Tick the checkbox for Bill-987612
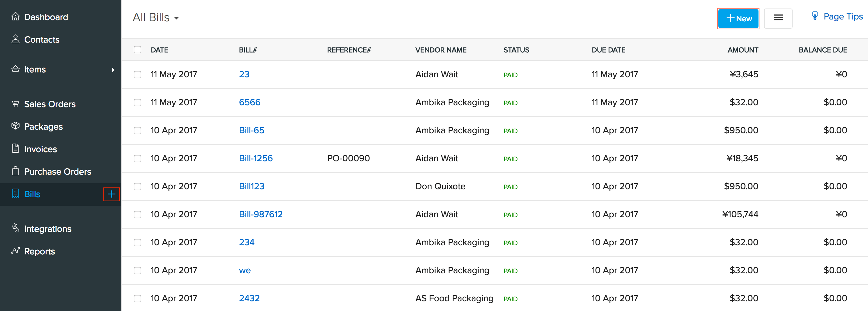Viewport: 868px width, 311px height. (137, 214)
